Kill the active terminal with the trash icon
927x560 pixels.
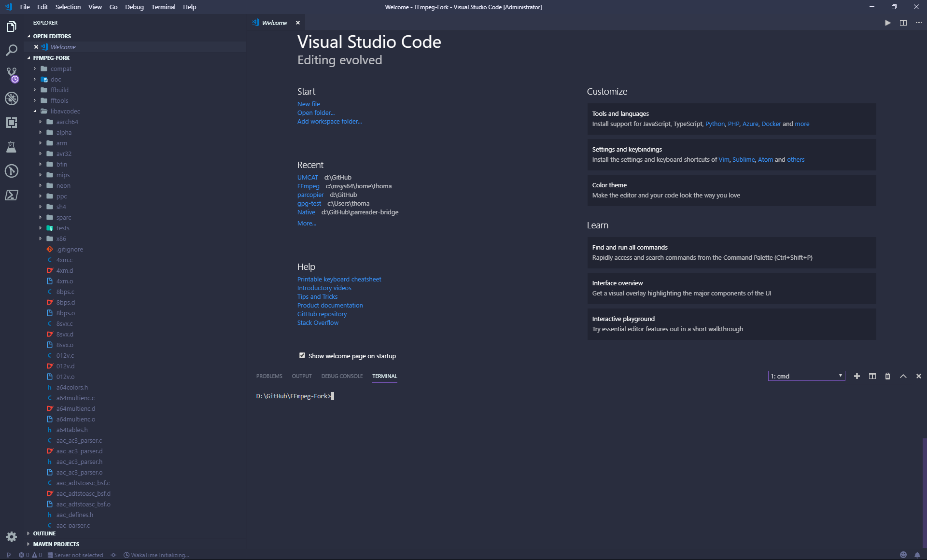coord(887,376)
